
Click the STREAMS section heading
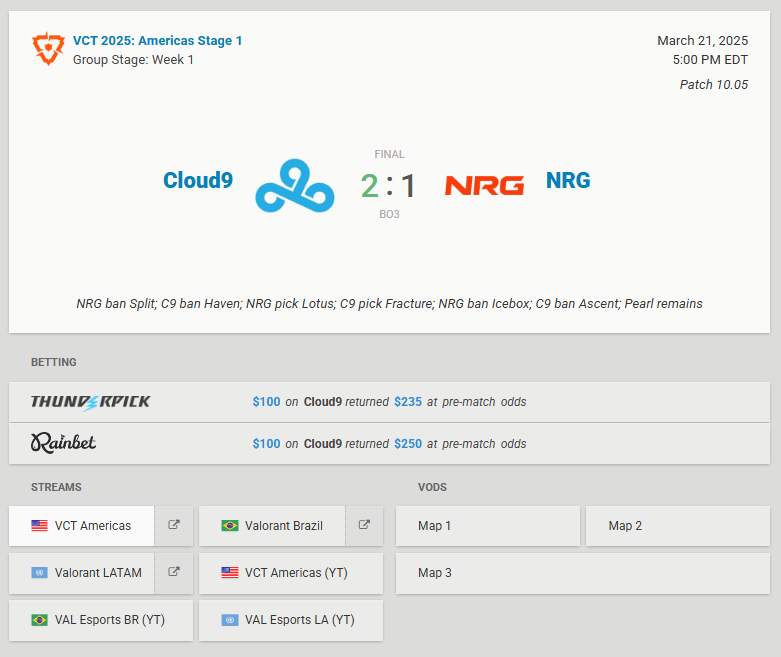coord(56,487)
